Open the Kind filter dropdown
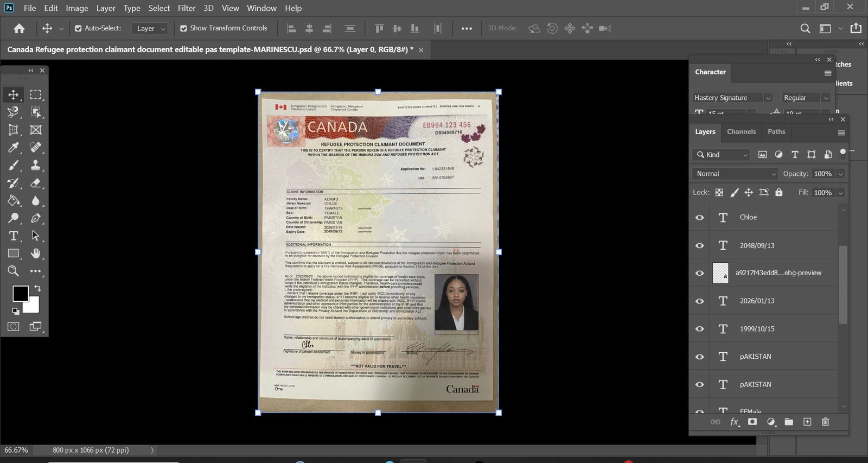This screenshot has height=463, width=868. [x=720, y=155]
